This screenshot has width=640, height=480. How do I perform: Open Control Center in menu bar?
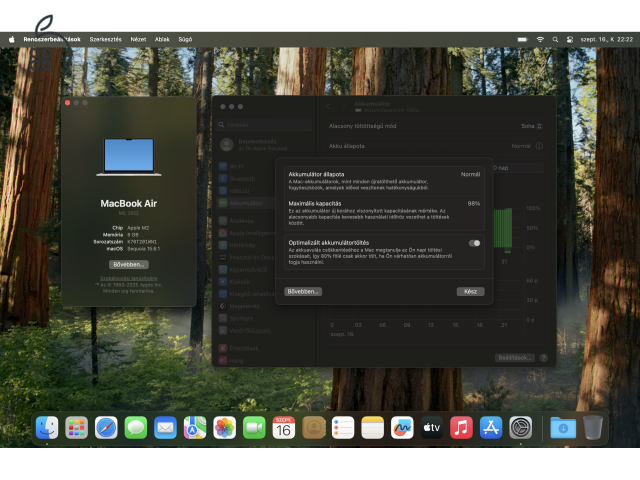click(x=570, y=40)
